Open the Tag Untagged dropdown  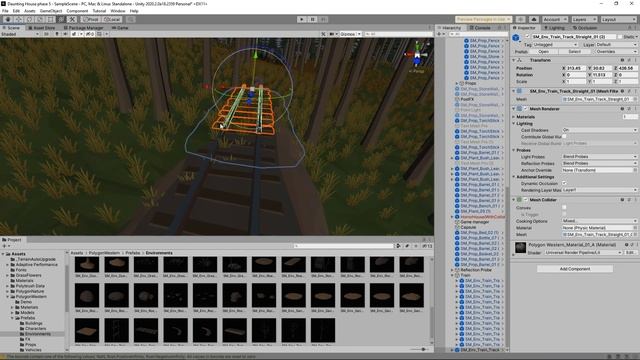[x=556, y=44]
